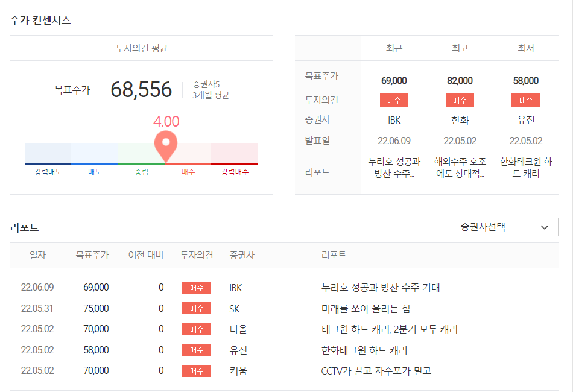
Task: Click the chevron arrow in 증권사선택 box
Action: [544, 227]
